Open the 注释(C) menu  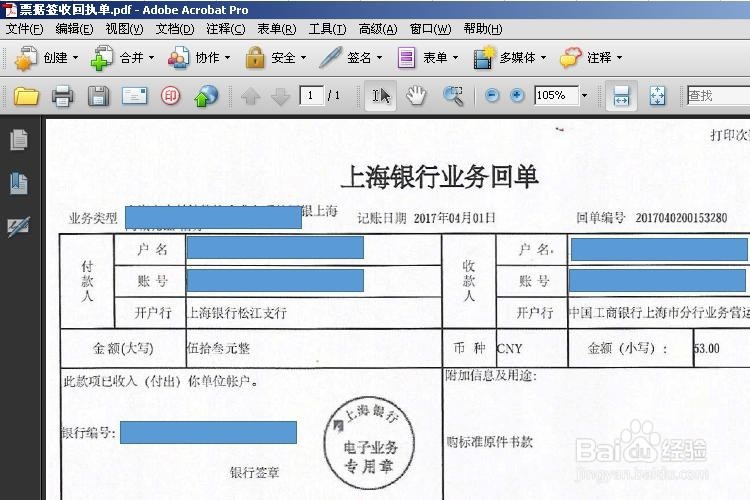click(x=226, y=29)
